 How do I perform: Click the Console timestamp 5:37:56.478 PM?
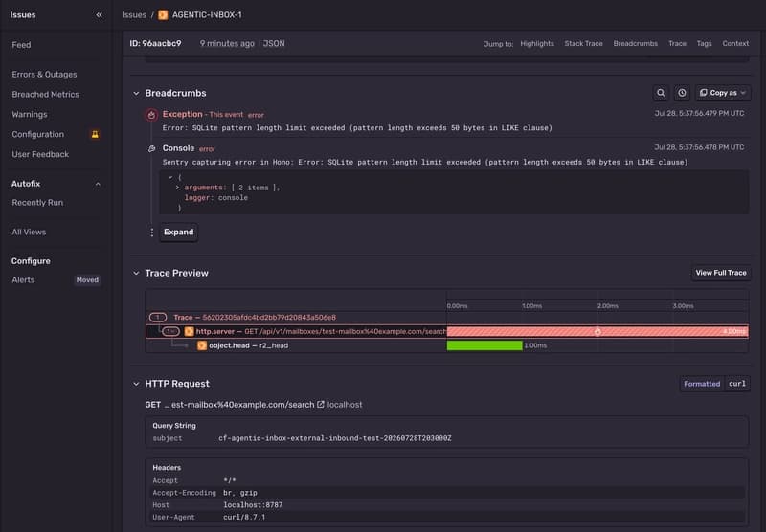pos(699,147)
